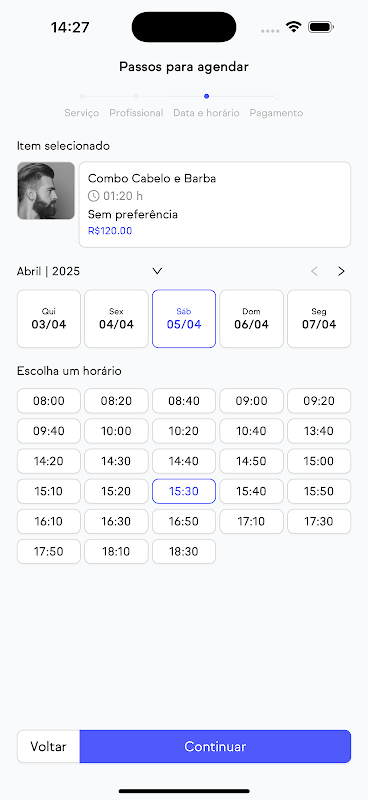368x800 pixels.
Task: Go to next dates with right arrow
Action: [341, 271]
